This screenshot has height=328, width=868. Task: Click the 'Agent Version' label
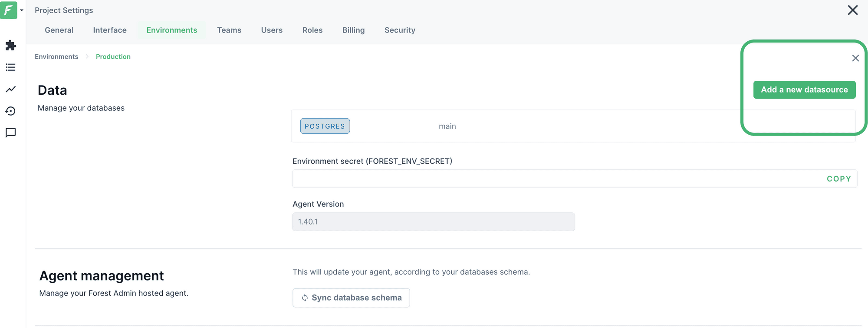pyautogui.click(x=318, y=204)
